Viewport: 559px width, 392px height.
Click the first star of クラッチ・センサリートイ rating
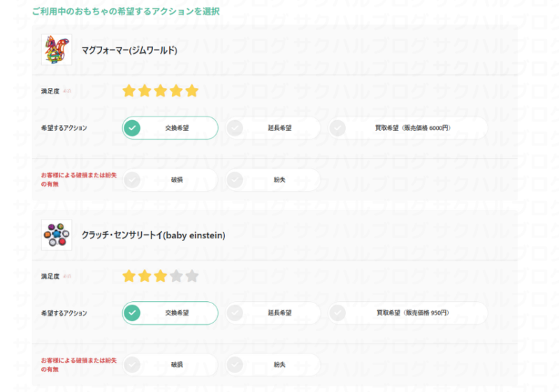(x=129, y=276)
